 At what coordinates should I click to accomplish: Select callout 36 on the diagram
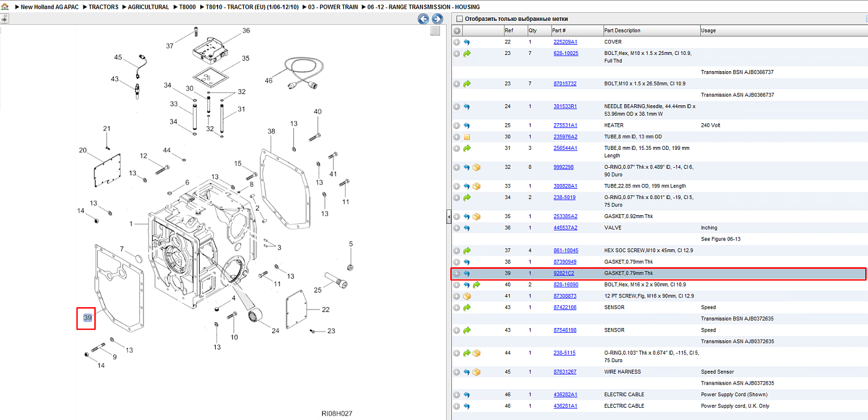(x=246, y=31)
